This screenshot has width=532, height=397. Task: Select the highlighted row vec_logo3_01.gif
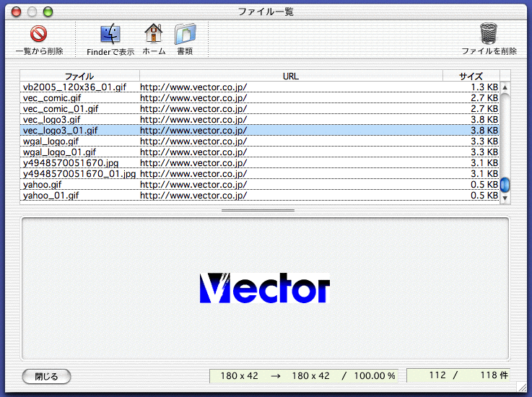click(260, 131)
